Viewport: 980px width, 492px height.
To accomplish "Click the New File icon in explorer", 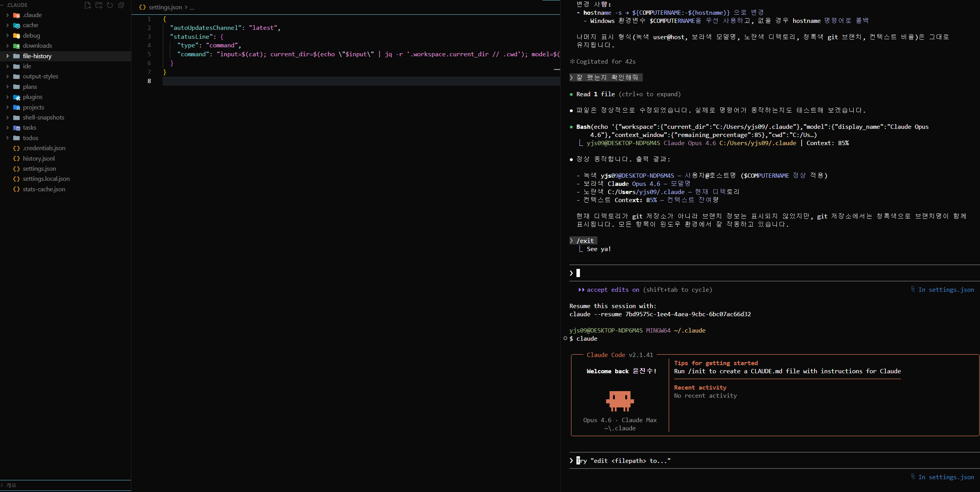I will (x=88, y=5).
